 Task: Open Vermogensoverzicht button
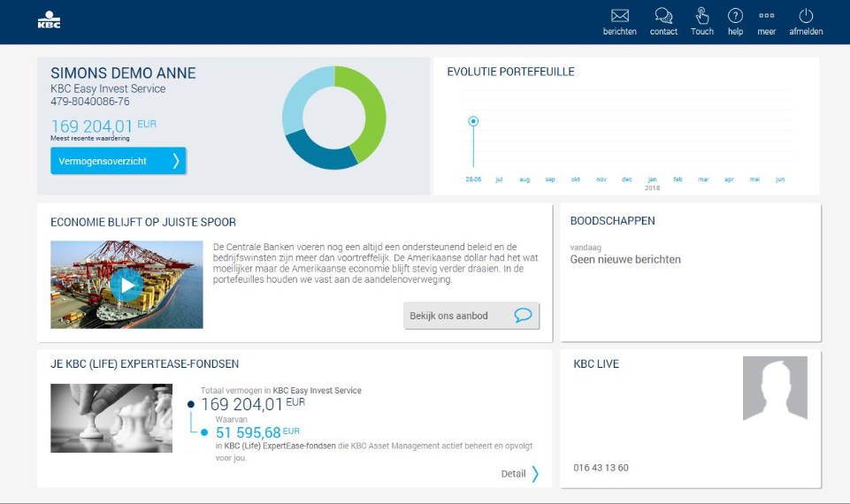(x=119, y=161)
